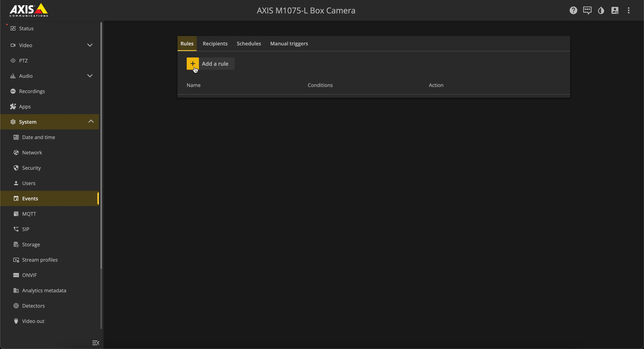The height and width of the screenshot is (349, 644).
Task: Click the Action column header
Action: tap(436, 85)
